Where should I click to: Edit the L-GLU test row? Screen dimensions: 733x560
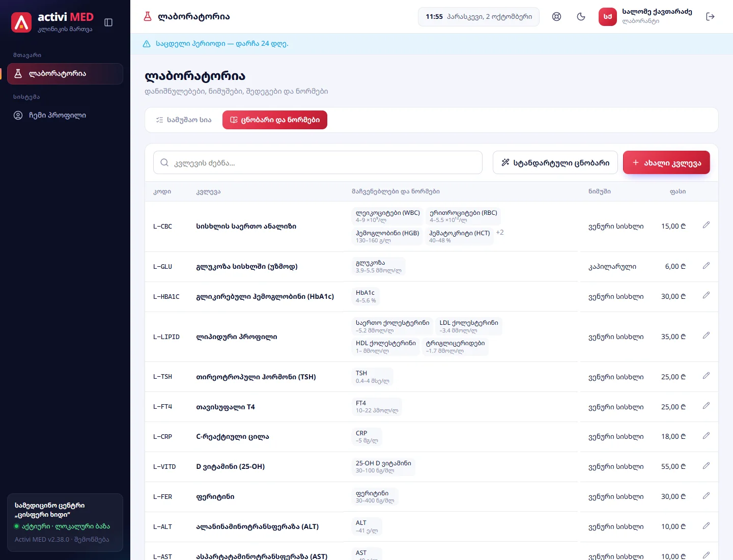pos(706,266)
